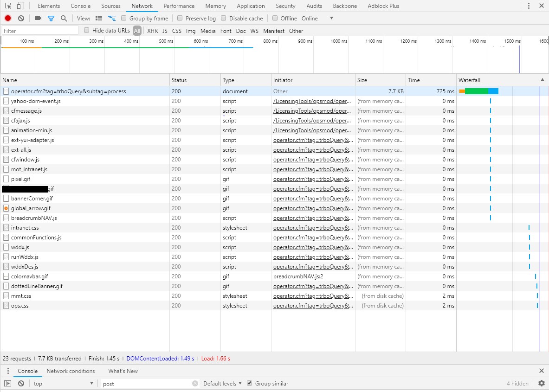The image size is (549, 392).
Task: Filter requests by Img type
Action: 191,31
